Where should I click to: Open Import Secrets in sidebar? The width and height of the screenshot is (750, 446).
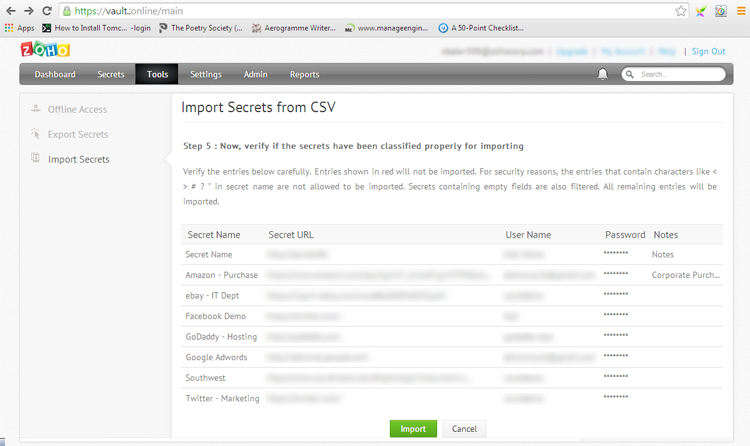click(78, 159)
